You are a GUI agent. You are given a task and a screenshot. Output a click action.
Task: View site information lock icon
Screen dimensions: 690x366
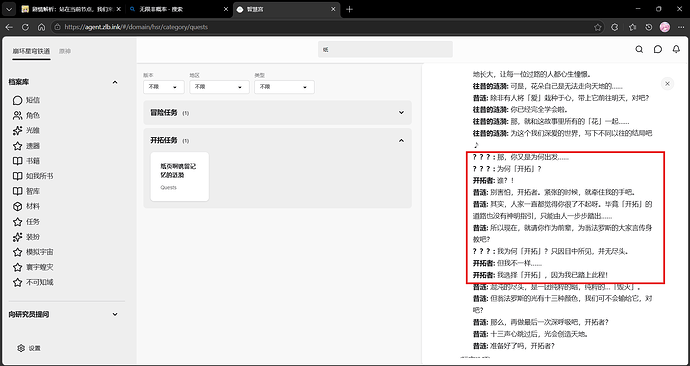pos(57,27)
